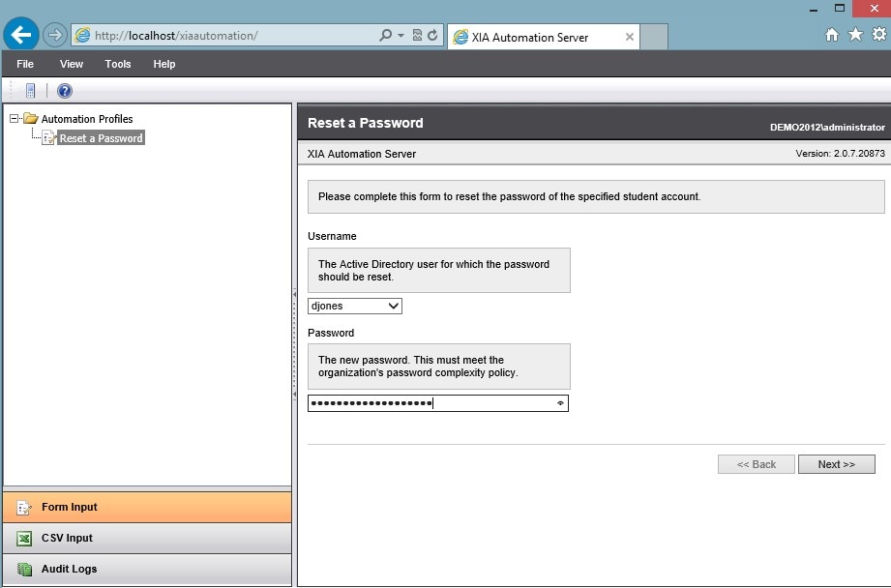Screen dimensions: 891x588
Task: Click the refresh icon in address bar
Action: tap(432, 35)
